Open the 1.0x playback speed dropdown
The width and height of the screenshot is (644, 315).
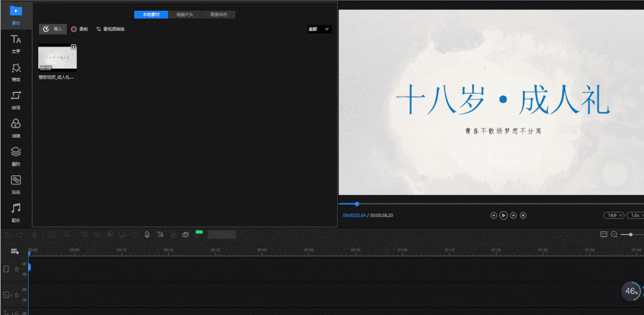pos(637,215)
